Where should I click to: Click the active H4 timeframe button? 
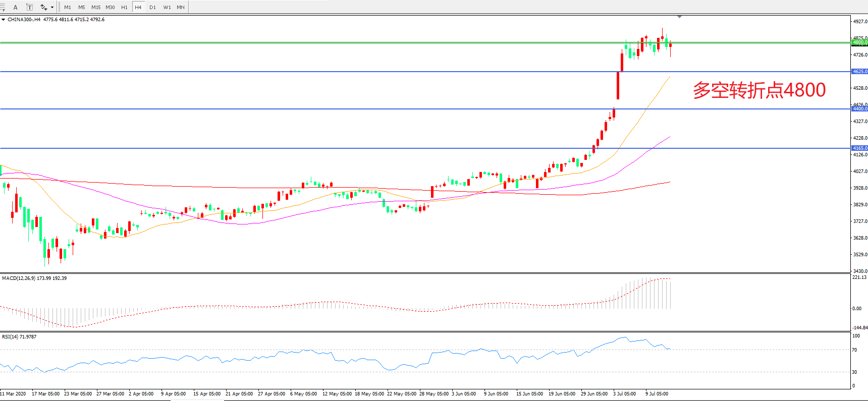138,7
